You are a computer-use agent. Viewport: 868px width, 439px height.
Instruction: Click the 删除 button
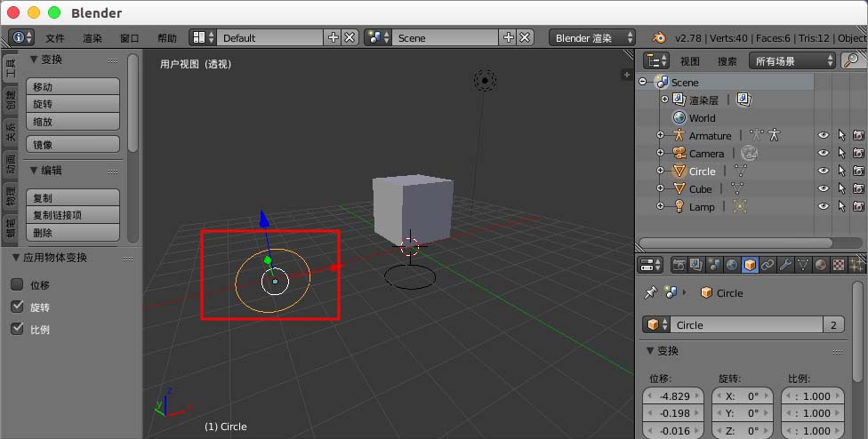coord(73,232)
